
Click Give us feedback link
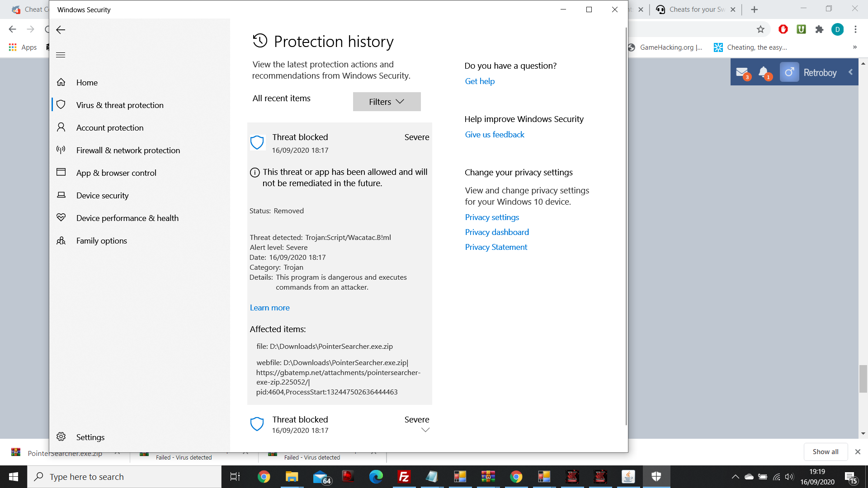point(495,135)
